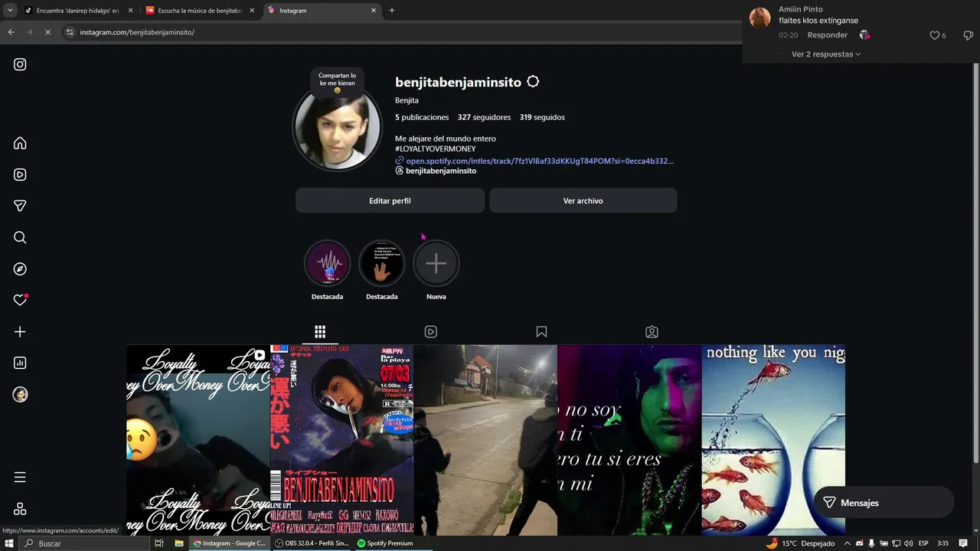980x551 pixels.
Task: Create new post with plus icon
Action: 20,331
